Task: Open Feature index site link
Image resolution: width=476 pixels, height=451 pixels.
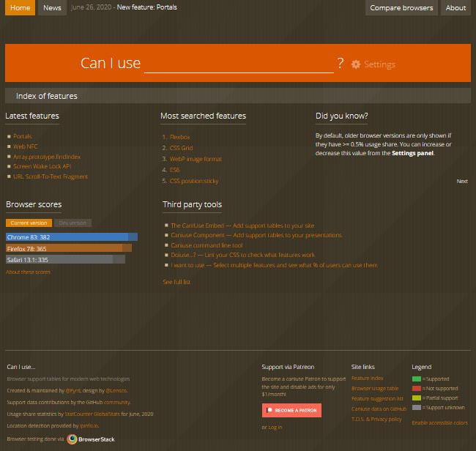Action: point(368,379)
